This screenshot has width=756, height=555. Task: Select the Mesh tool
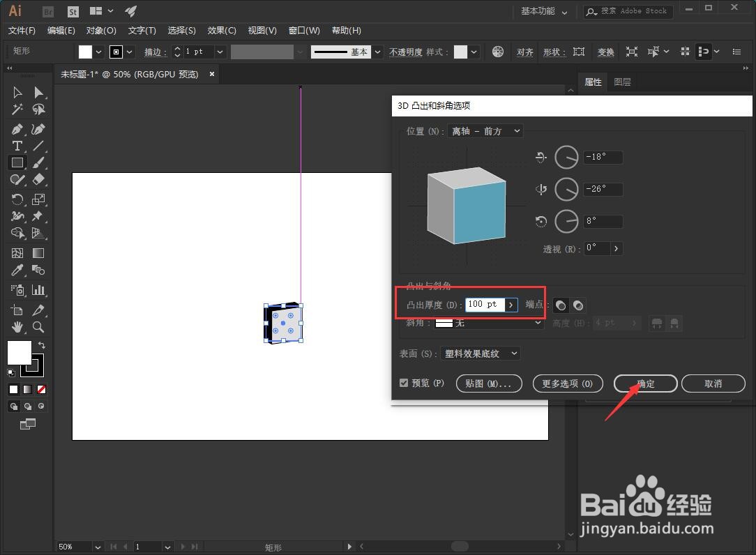17,253
